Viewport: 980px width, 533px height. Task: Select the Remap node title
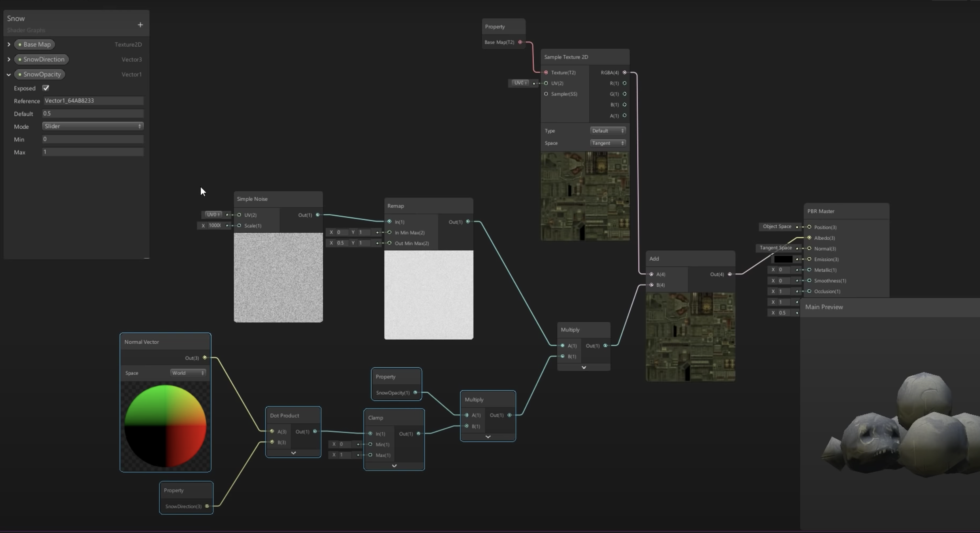(396, 206)
